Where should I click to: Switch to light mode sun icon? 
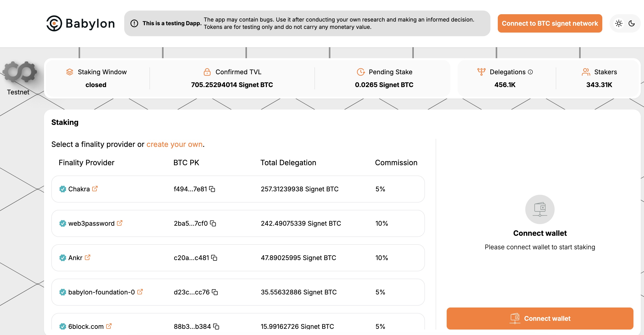[619, 24]
